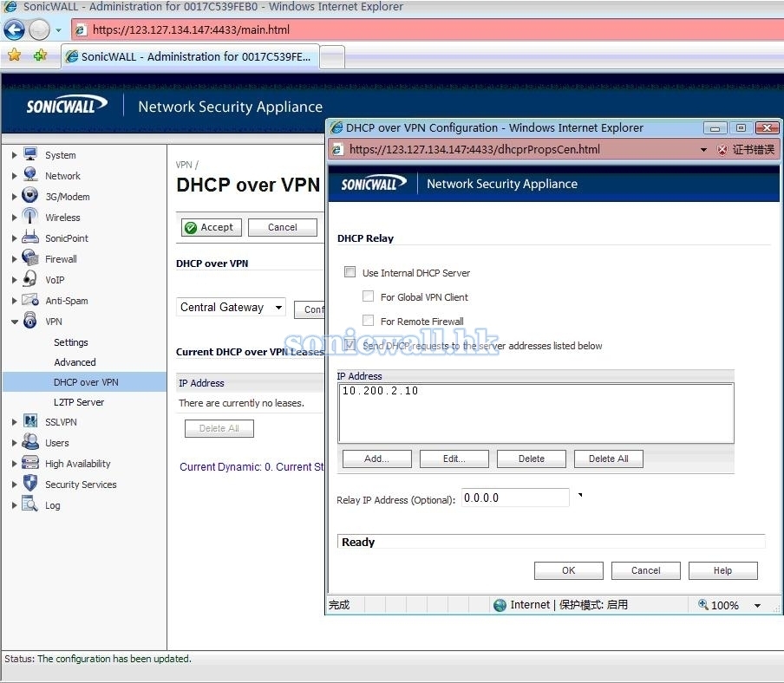This screenshot has width=784, height=683.
Task: Click the VoIP headset icon
Action: coord(30,279)
